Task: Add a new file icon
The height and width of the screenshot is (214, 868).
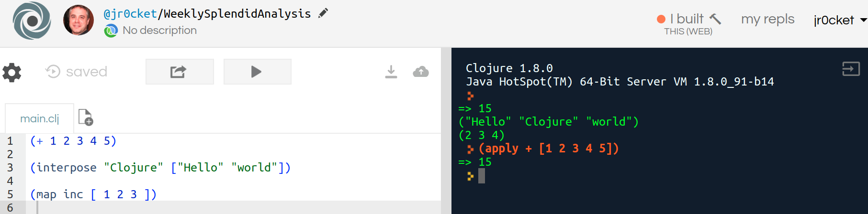Action: pyautogui.click(x=86, y=117)
